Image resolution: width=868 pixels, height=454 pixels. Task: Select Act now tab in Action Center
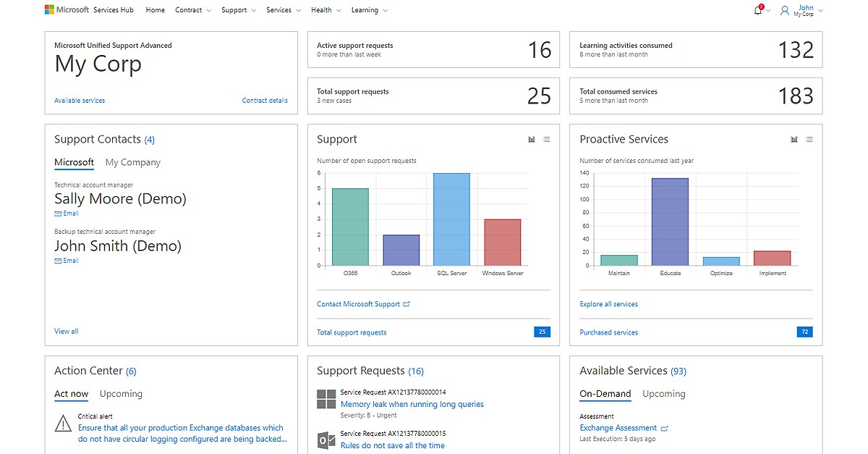(72, 394)
